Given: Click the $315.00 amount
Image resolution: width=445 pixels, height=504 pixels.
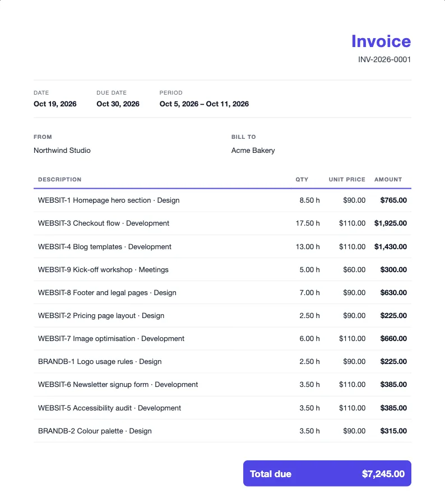Looking at the screenshot, I should pos(393,431).
